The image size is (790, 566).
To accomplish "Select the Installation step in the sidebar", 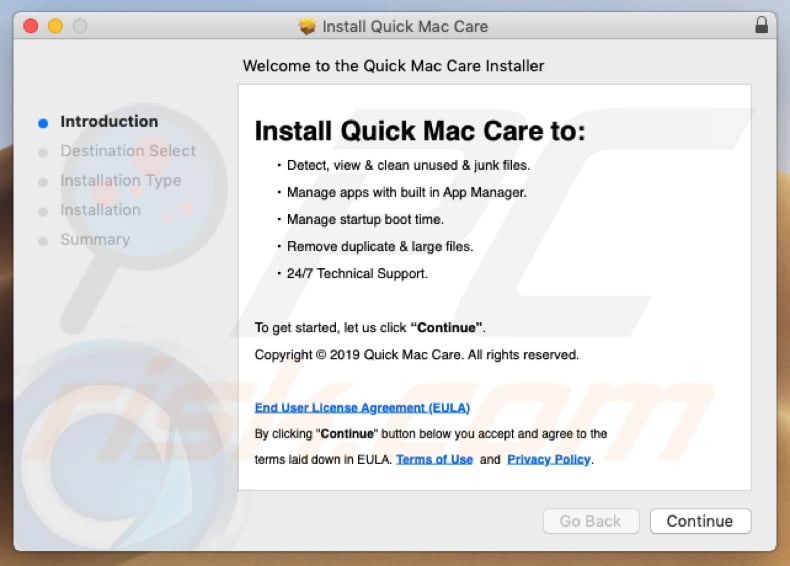I will 100,210.
